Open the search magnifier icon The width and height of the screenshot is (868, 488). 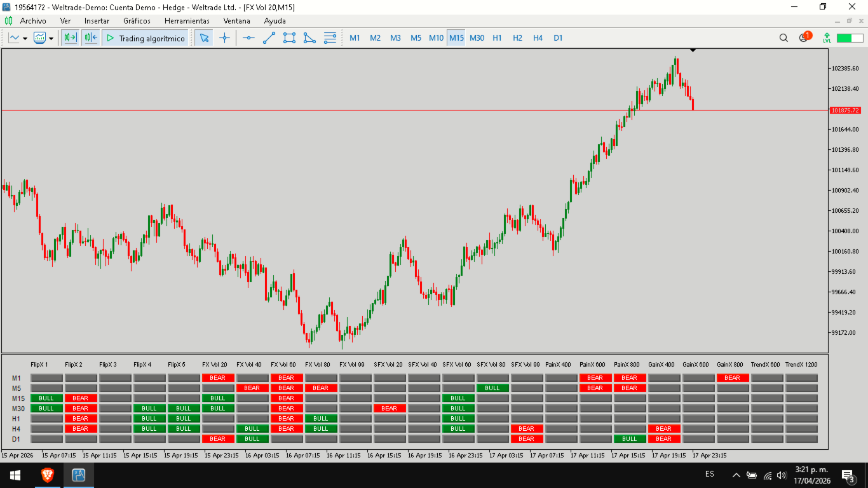[783, 38]
